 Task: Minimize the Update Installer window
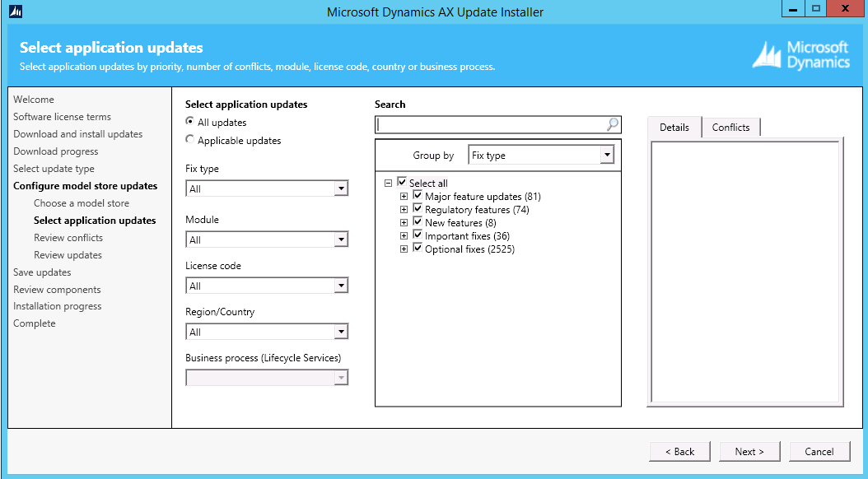point(794,9)
